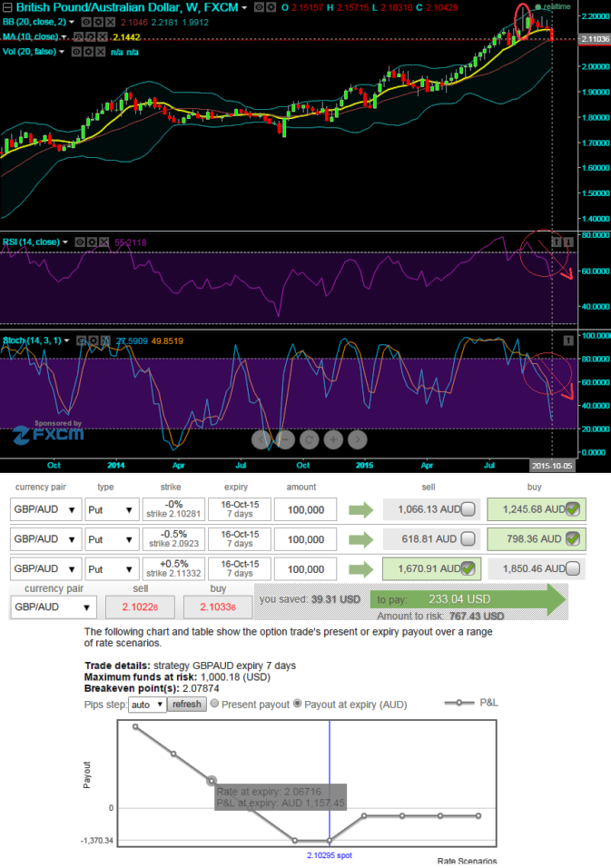Toggle visibility of the Stoch (14, 3, 1) indicator
Image resolution: width=611 pixels, height=868 pixels.
click(81, 340)
